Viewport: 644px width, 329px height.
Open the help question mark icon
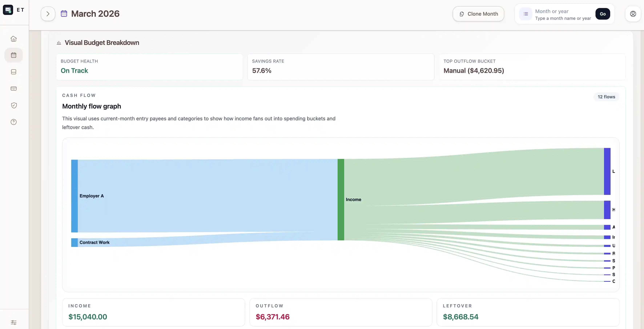[13, 122]
